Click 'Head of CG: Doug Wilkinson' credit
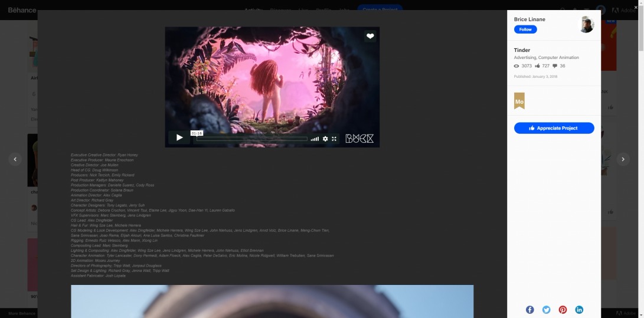The height and width of the screenshot is (318, 644). point(94,170)
